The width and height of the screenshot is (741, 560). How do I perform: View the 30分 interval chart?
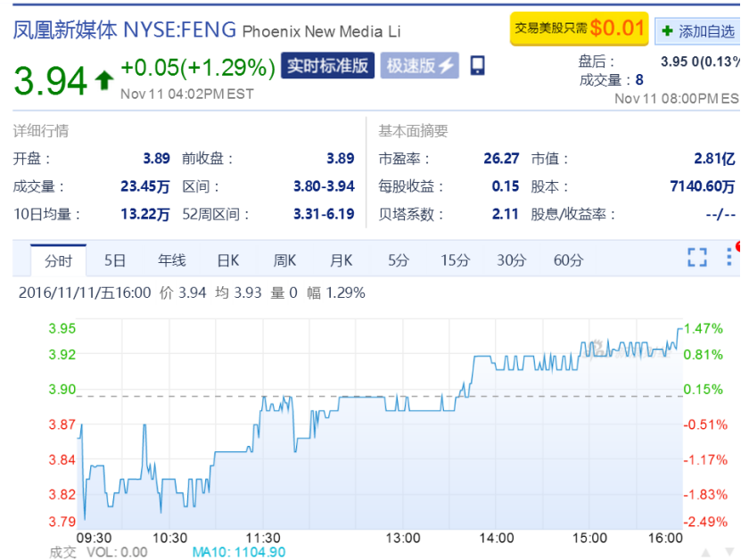(511, 260)
